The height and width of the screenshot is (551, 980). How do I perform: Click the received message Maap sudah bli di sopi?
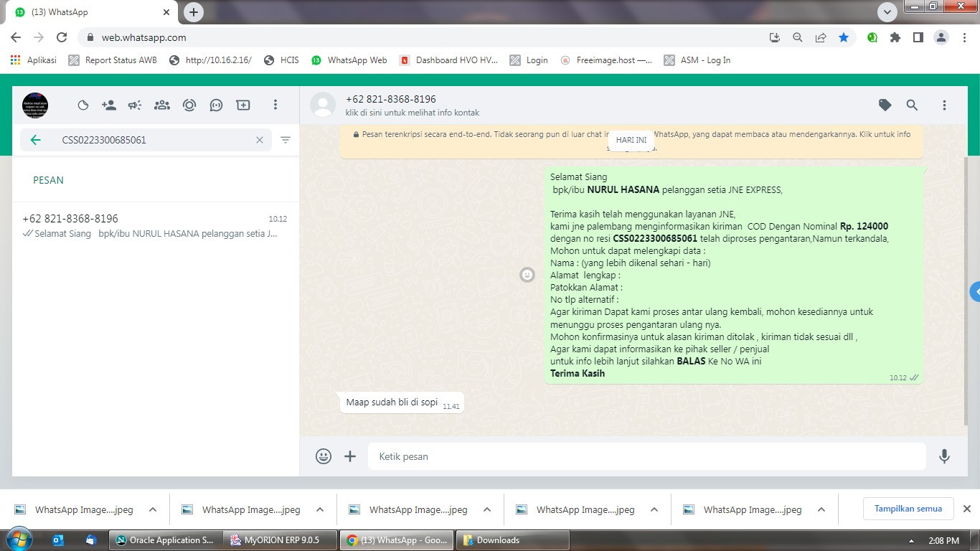click(402, 402)
